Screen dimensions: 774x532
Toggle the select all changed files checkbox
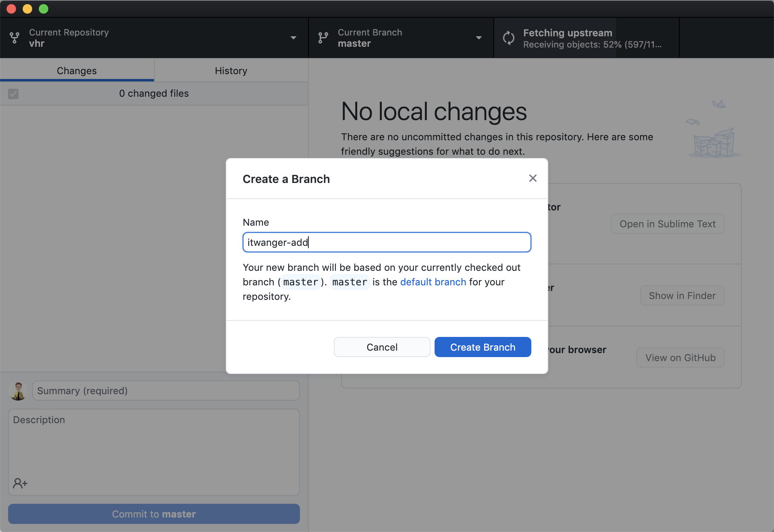click(x=13, y=94)
